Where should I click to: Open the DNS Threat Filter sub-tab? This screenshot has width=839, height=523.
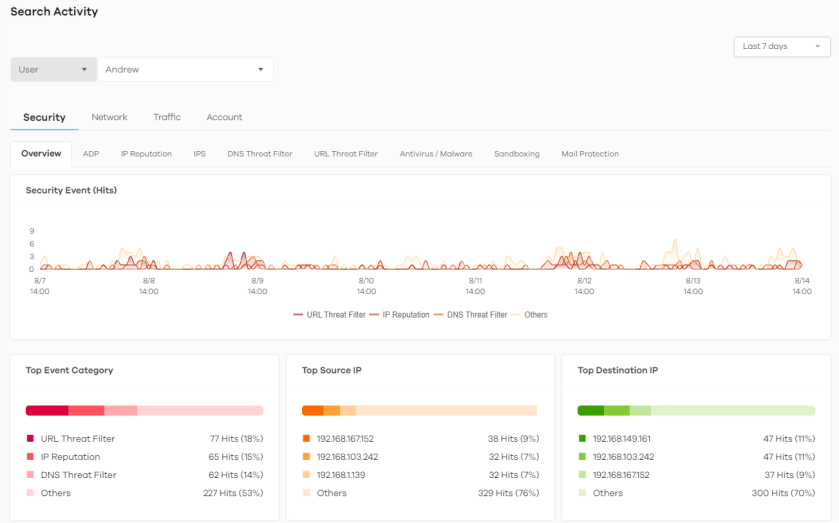coord(259,154)
